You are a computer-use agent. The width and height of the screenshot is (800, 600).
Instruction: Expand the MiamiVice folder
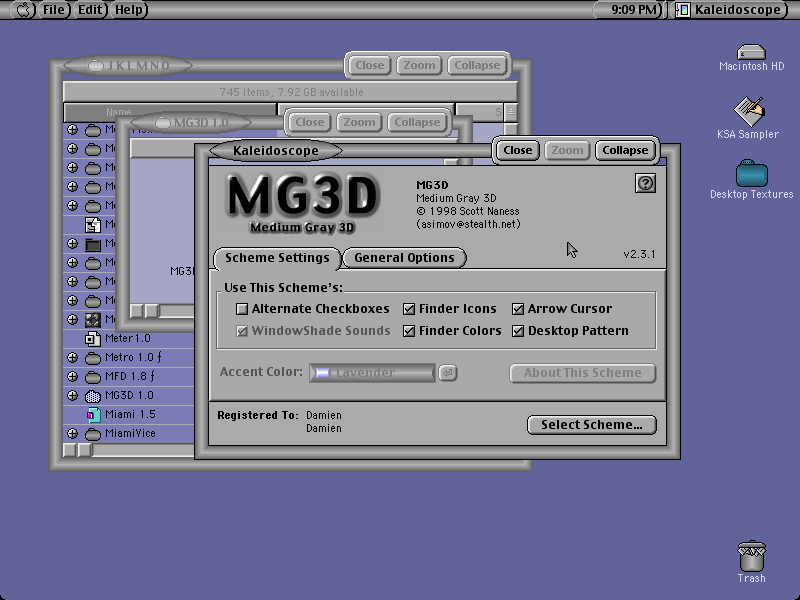72,434
